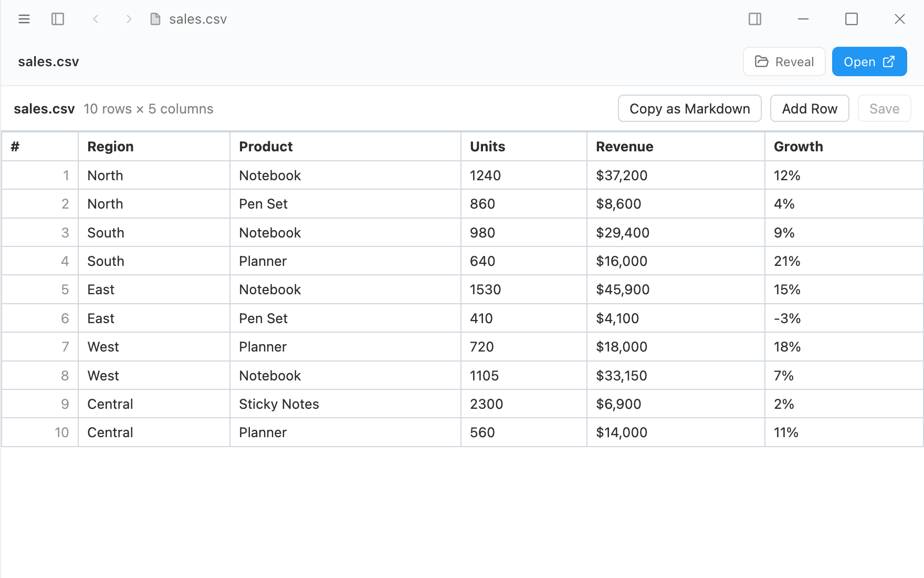This screenshot has width=924, height=578.
Task: Select the -3% growth cell
Action: pyautogui.click(x=844, y=318)
